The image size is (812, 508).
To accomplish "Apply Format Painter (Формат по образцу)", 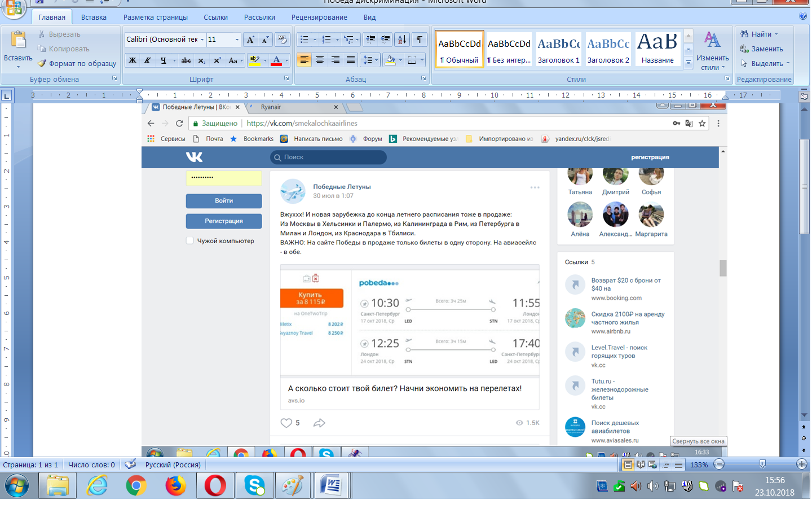I will 77,64.
